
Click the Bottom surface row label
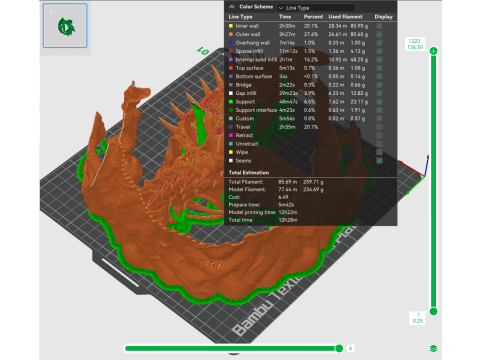click(x=254, y=76)
